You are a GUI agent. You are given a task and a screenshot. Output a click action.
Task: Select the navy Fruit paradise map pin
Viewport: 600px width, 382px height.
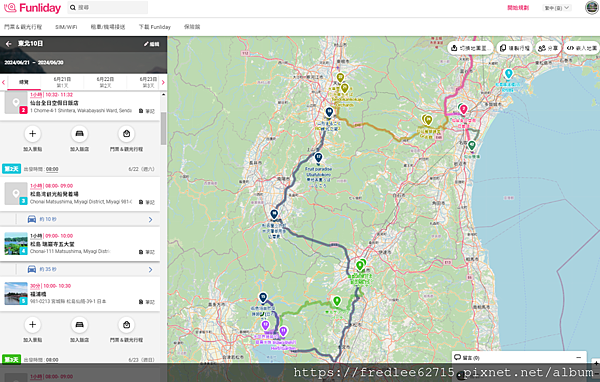(318, 157)
